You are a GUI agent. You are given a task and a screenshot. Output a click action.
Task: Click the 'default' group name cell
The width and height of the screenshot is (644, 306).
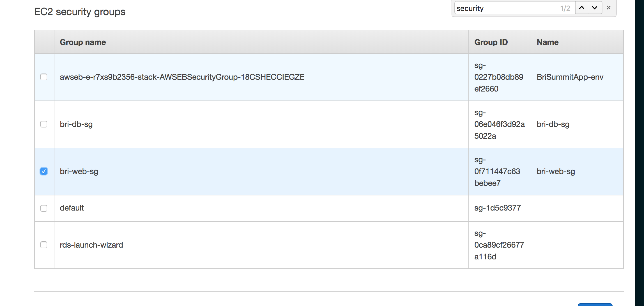click(x=72, y=208)
